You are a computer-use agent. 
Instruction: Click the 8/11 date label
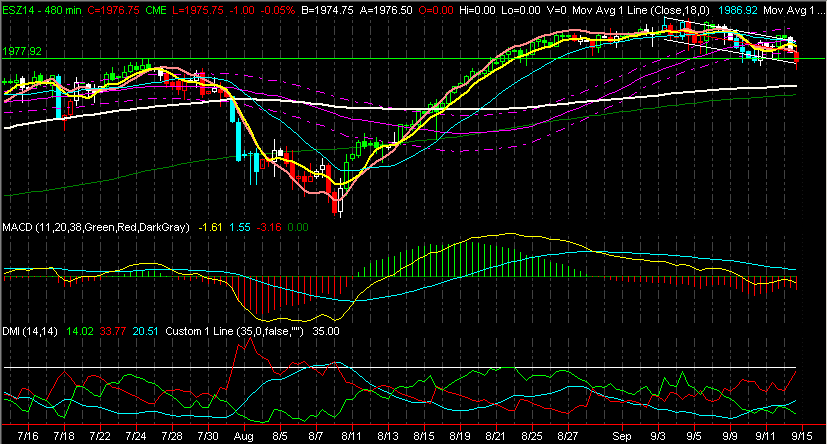click(x=351, y=436)
